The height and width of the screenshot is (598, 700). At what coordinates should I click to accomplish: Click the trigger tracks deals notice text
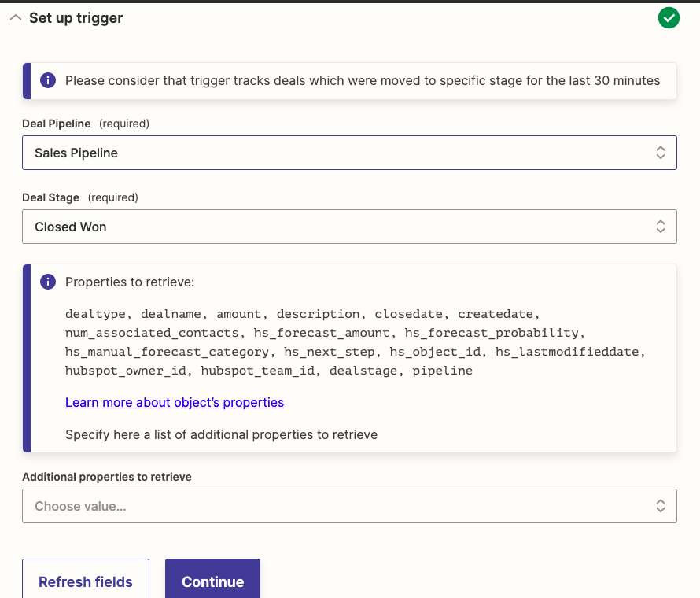tap(363, 80)
